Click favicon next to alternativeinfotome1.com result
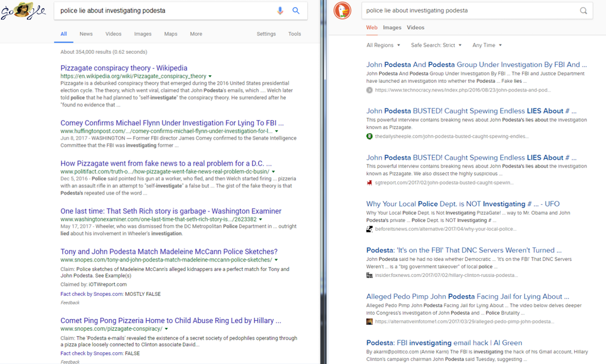The image size is (606, 364). coord(369,321)
